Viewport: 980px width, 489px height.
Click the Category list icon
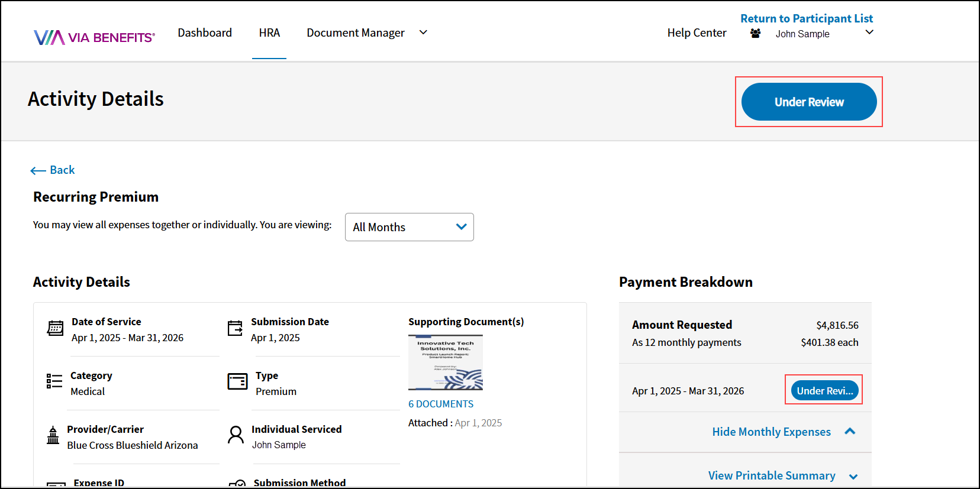click(x=54, y=381)
